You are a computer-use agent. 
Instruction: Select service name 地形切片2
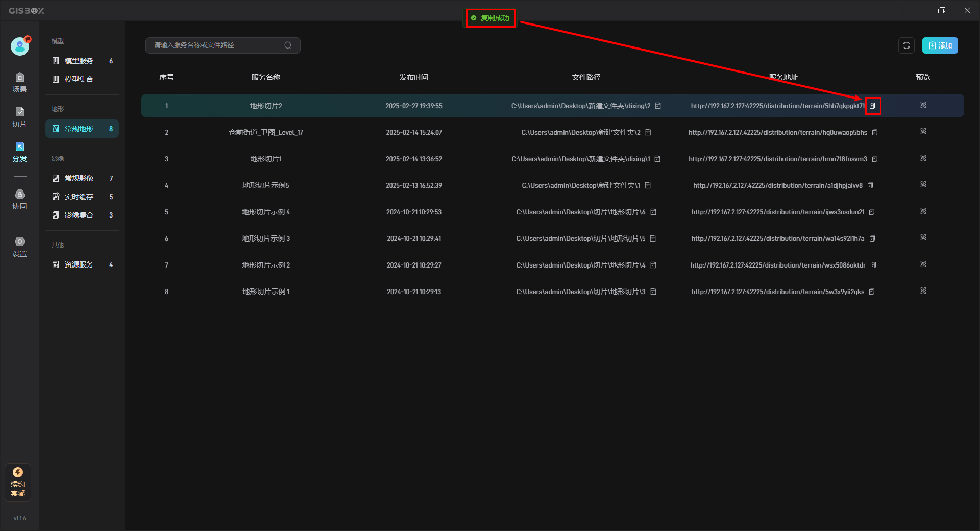(266, 106)
